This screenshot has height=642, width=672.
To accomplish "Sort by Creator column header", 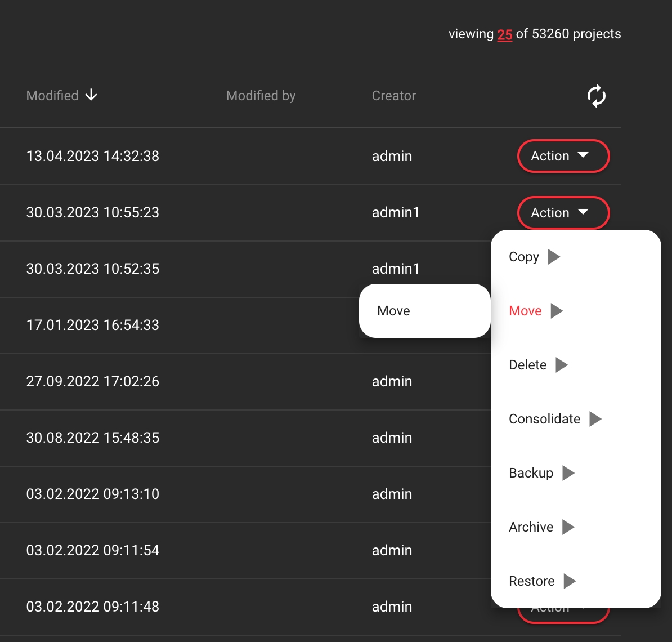I will click(x=393, y=96).
